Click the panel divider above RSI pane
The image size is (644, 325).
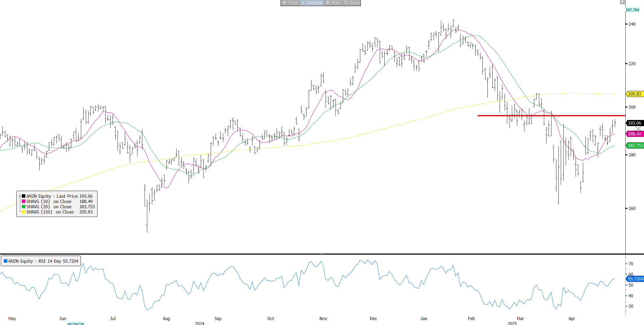point(322,254)
